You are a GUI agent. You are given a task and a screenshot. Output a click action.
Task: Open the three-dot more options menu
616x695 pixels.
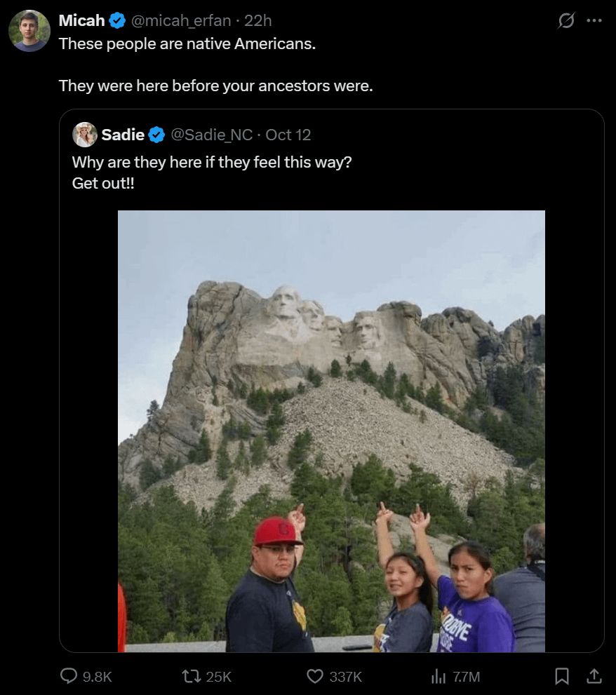click(x=594, y=21)
